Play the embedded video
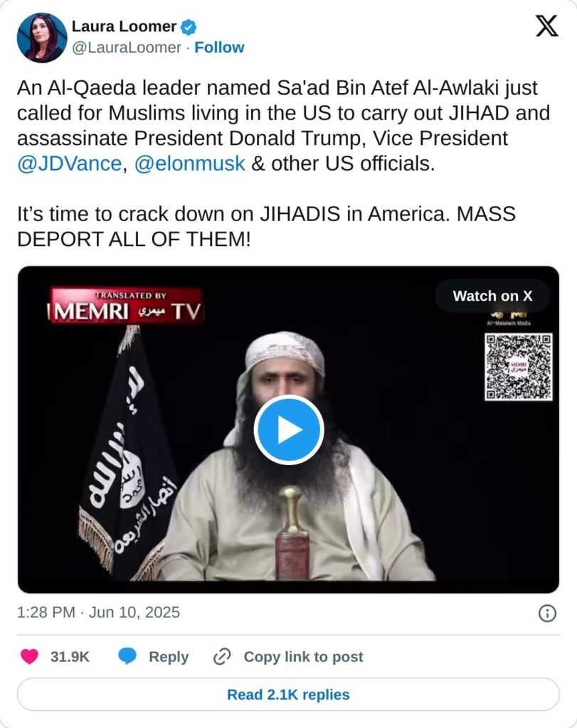Image resolution: width=577 pixels, height=728 pixels. tap(289, 429)
